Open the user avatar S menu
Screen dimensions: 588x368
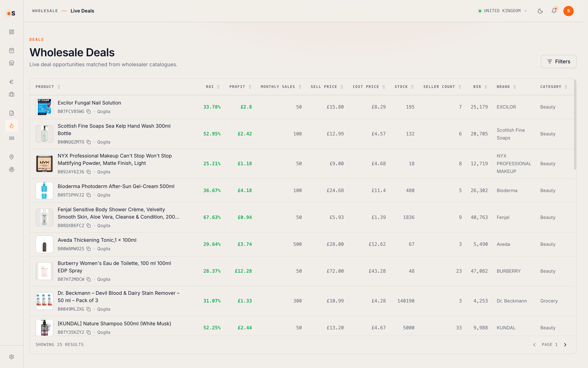click(568, 11)
